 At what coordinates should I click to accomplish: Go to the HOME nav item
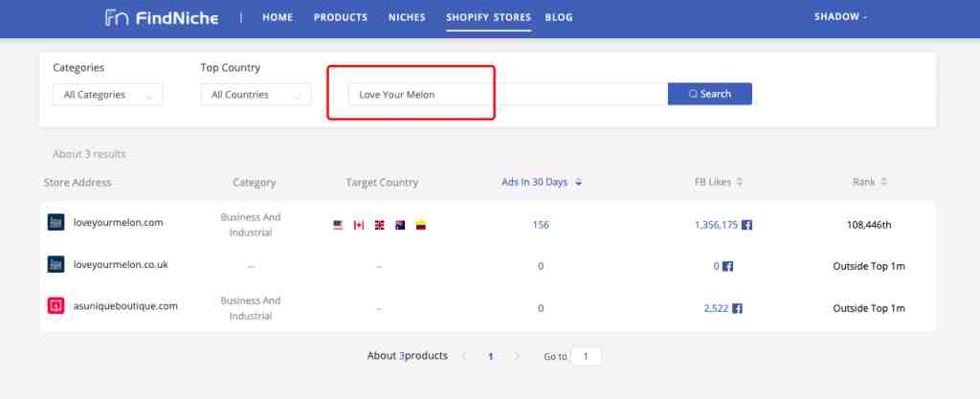[x=278, y=17]
